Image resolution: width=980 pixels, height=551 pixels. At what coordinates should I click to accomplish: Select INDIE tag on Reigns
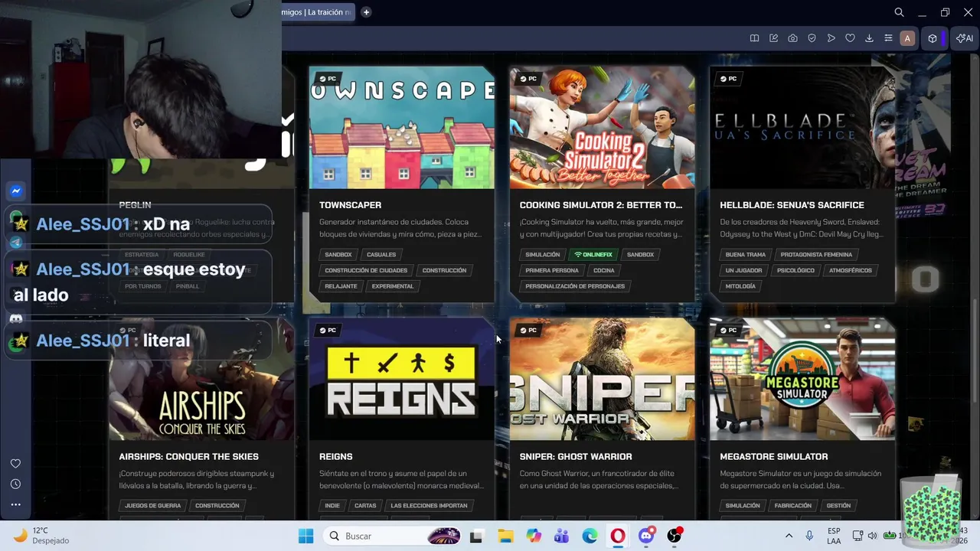click(332, 506)
